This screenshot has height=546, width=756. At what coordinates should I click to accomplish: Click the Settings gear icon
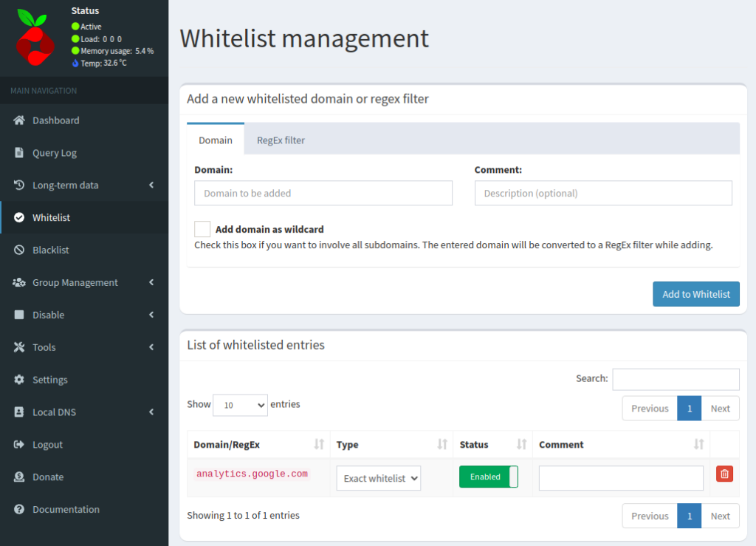tap(19, 380)
